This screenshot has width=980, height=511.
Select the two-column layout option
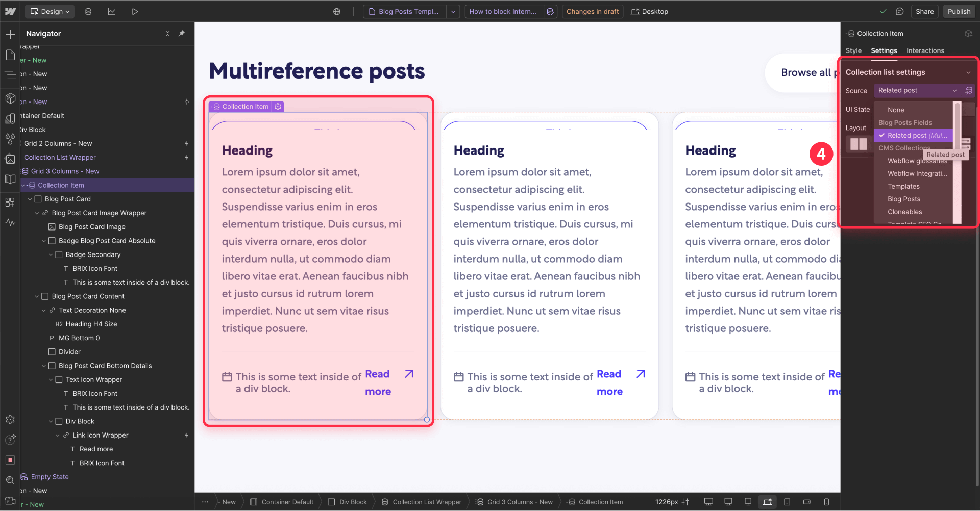(859, 144)
